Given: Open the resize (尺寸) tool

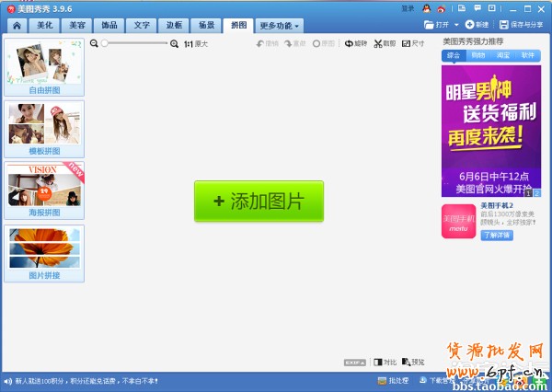Looking at the screenshot, I should click(413, 43).
